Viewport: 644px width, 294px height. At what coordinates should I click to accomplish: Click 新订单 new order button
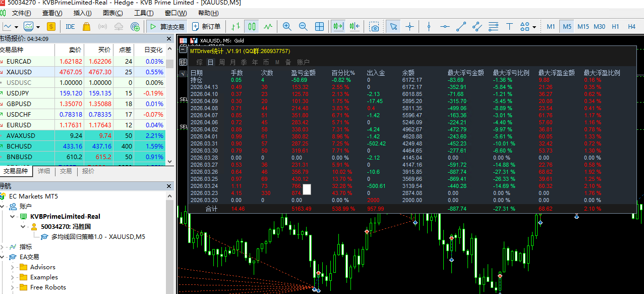click(206, 26)
